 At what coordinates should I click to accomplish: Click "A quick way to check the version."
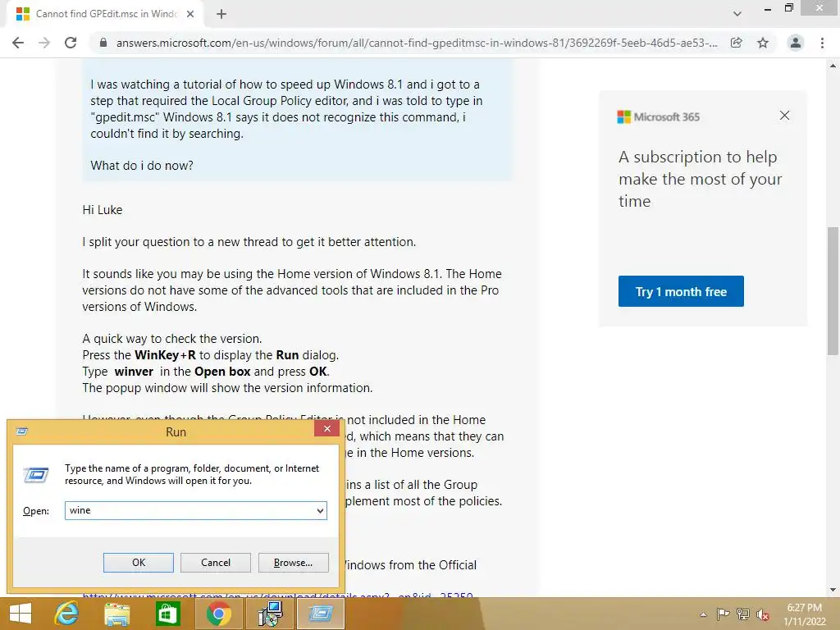172,339
